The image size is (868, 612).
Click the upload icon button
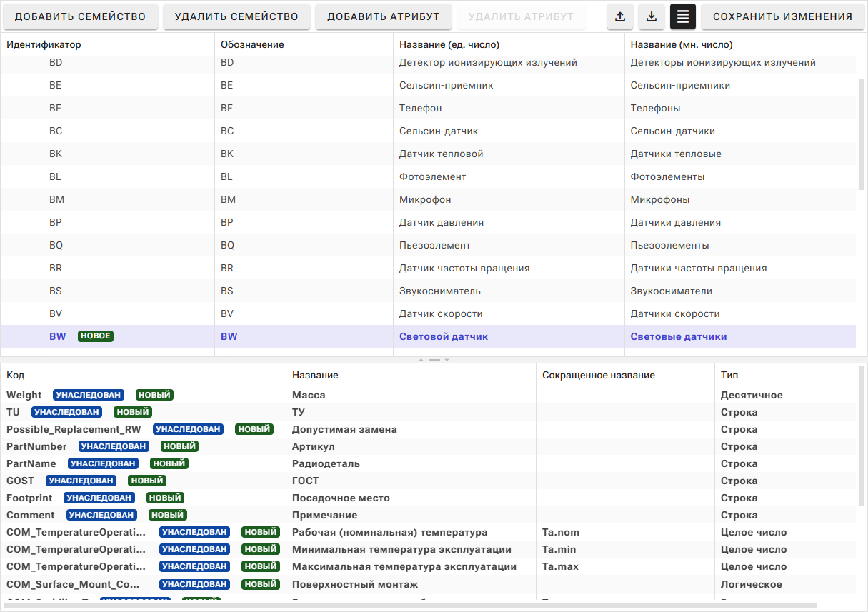[x=619, y=16]
